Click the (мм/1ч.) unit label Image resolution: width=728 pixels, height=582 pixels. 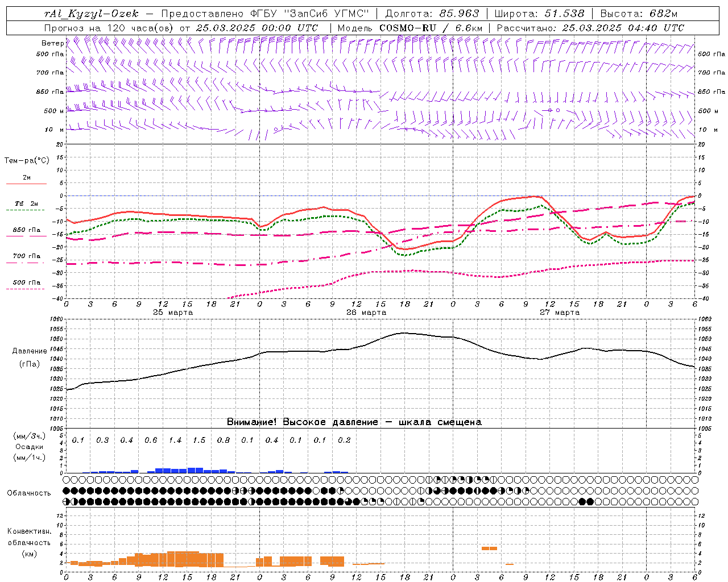click(30, 458)
